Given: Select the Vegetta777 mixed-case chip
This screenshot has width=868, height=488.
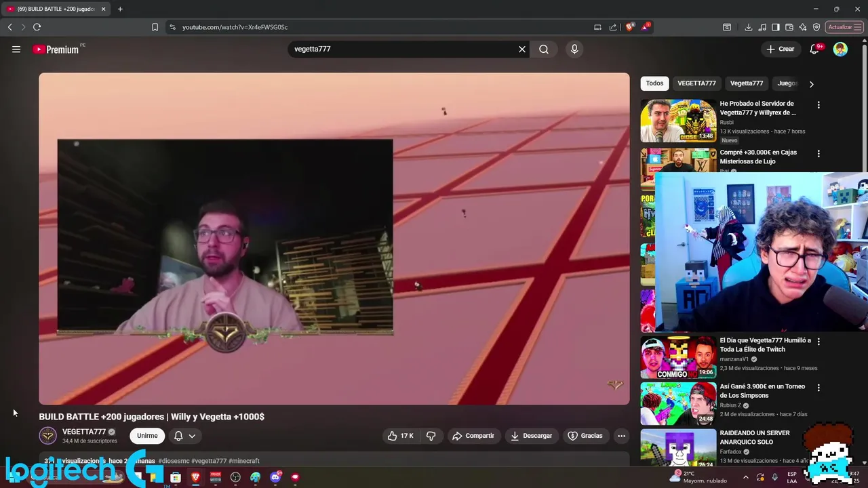Looking at the screenshot, I should [x=747, y=83].
